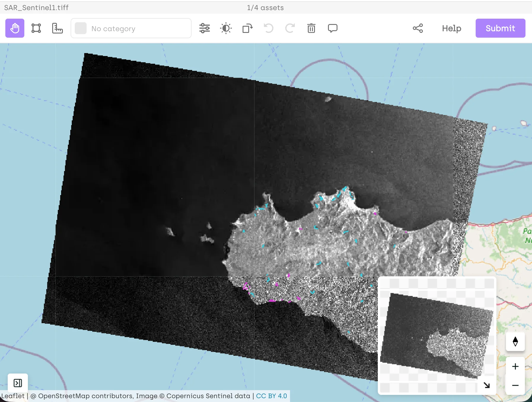This screenshot has height=402, width=532.
Task: Click the redo icon
Action: pyautogui.click(x=290, y=28)
